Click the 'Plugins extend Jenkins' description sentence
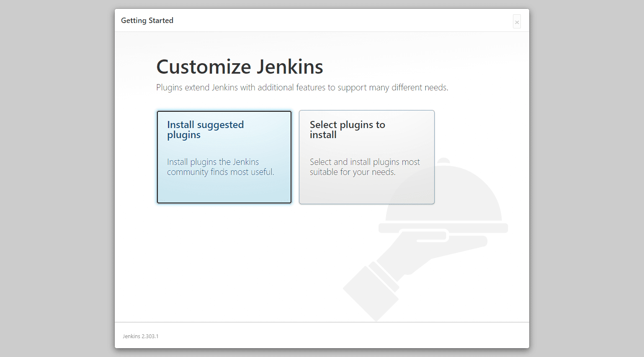The height and width of the screenshot is (357, 644). (x=302, y=87)
